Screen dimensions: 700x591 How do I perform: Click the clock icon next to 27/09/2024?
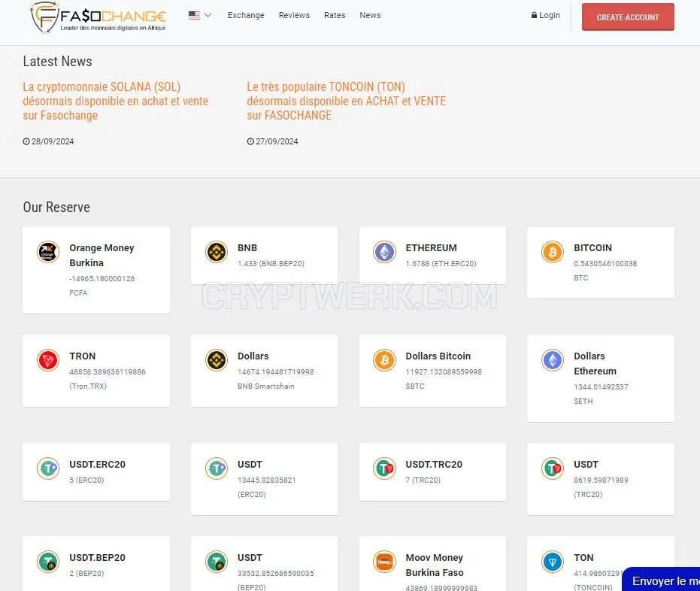pos(250,141)
